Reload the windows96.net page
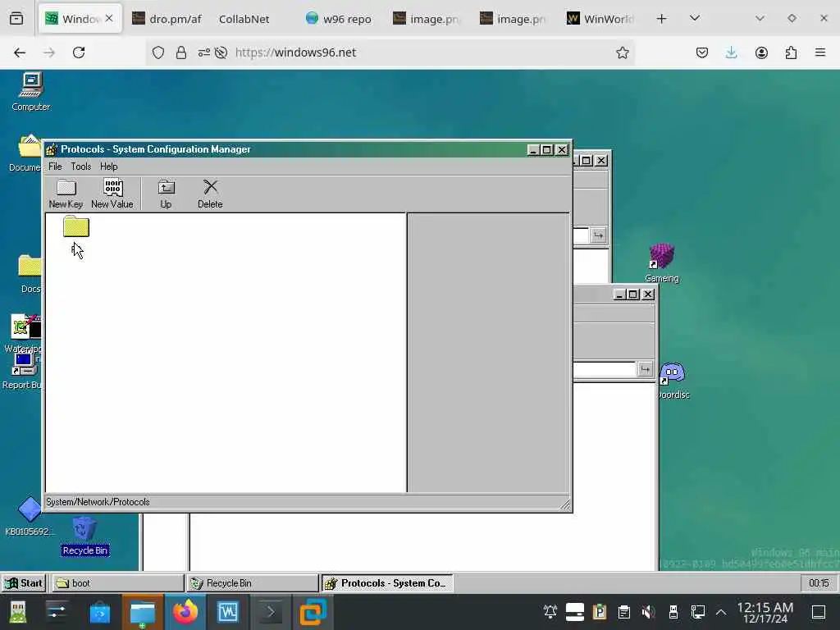Screen dimensions: 840x630 (x=79, y=52)
